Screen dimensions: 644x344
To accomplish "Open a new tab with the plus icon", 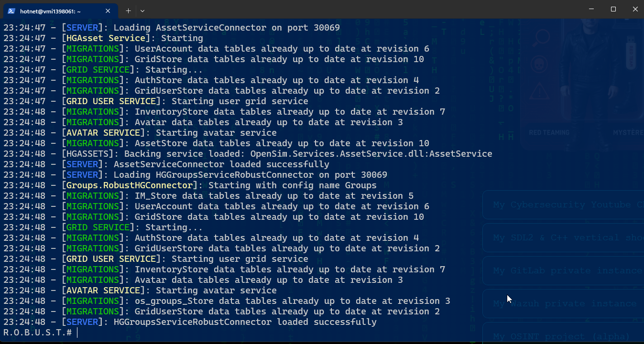I will tap(128, 11).
